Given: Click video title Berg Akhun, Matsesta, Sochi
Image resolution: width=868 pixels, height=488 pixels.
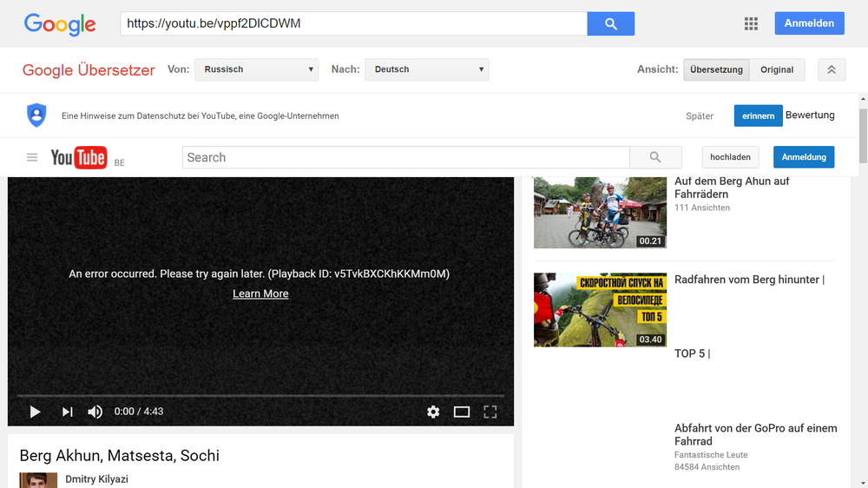Looking at the screenshot, I should pos(120,456).
